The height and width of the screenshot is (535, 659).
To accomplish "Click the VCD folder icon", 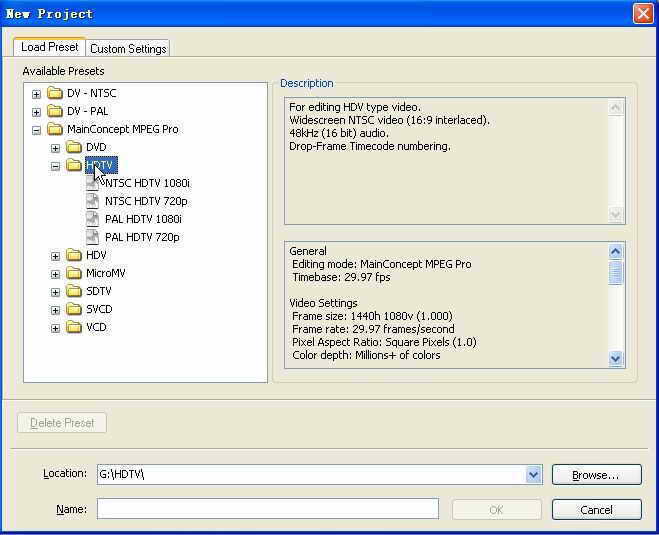I will 74,327.
